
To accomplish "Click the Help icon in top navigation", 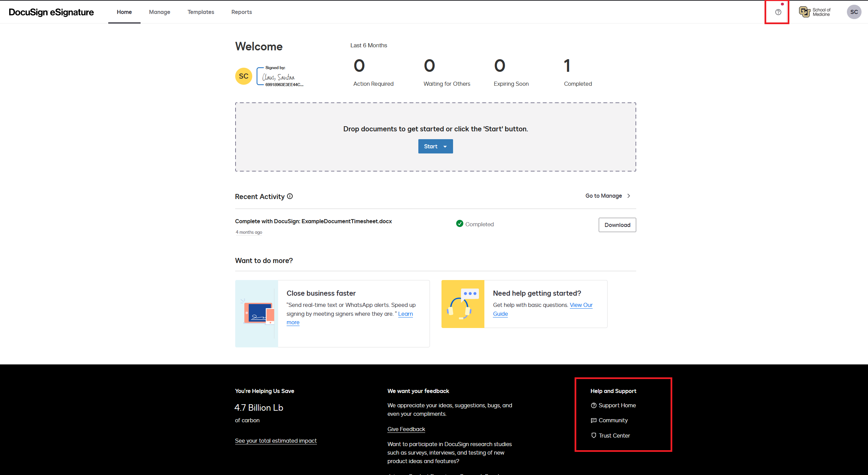I will click(778, 12).
